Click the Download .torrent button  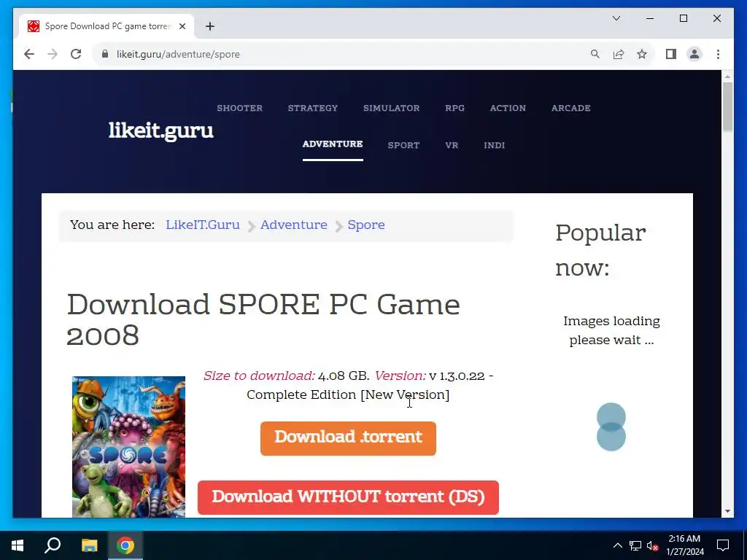348,438
